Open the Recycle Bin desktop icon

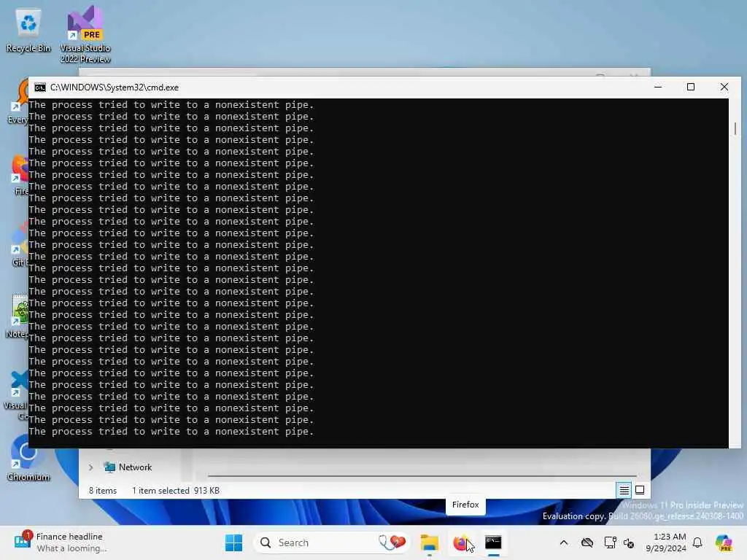(x=28, y=31)
